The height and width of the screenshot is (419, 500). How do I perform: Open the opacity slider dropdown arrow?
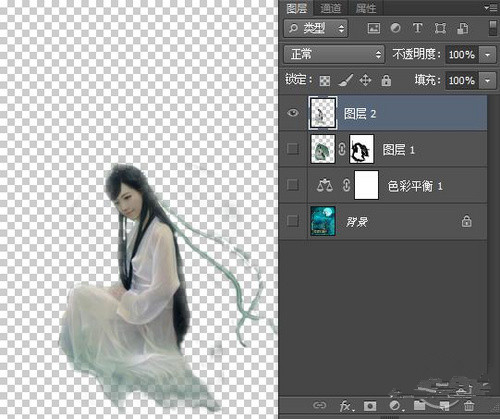pyautogui.click(x=488, y=55)
